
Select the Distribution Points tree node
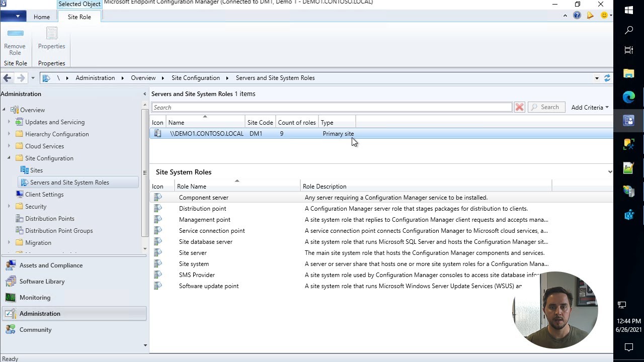click(x=50, y=219)
